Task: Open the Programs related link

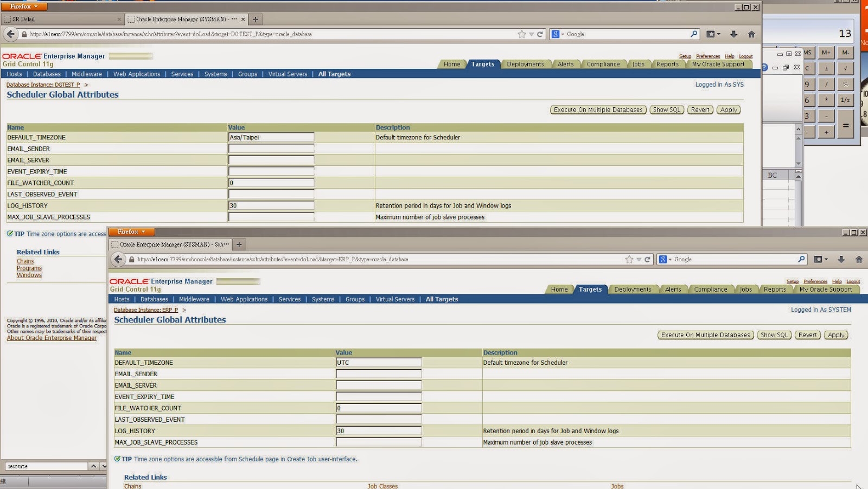Action: (29, 268)
